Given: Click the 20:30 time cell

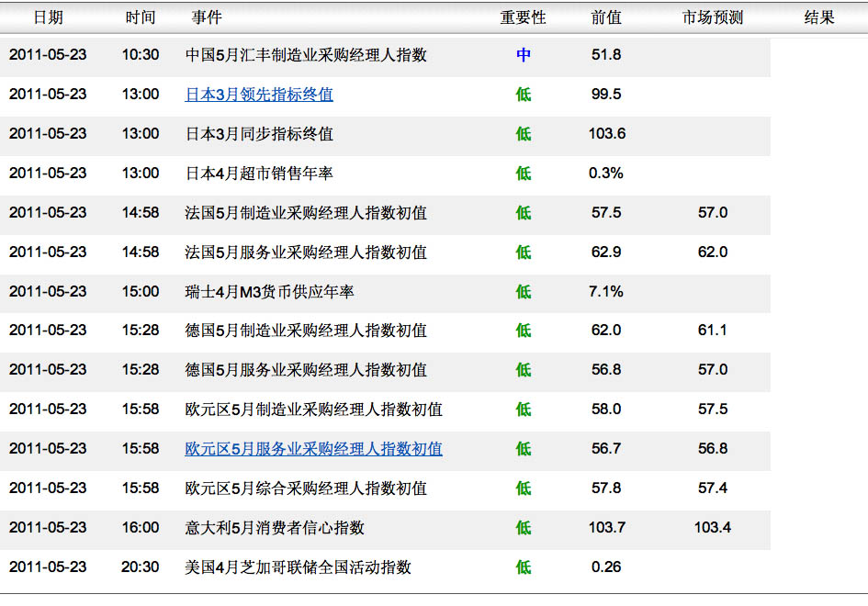Looking at the screenshot, I should (140, 567).
